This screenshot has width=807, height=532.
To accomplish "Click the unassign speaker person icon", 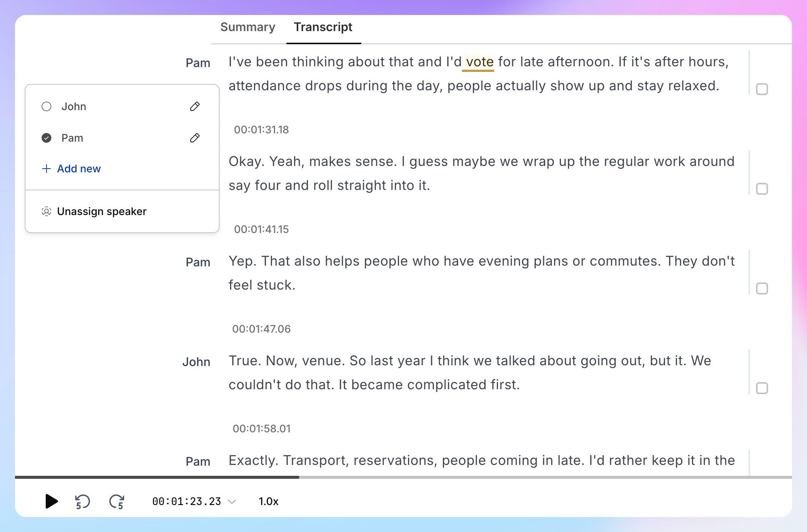I will [x=46, y=211].
